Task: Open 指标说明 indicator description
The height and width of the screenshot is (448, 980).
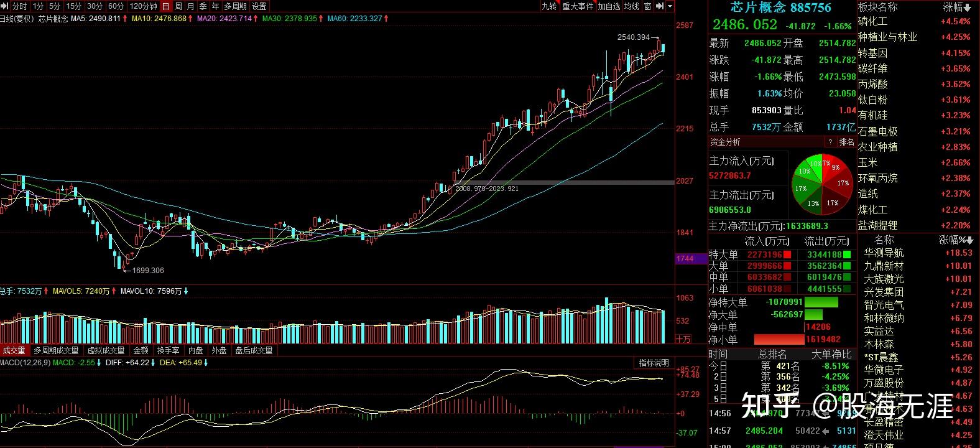Action: pyautogui.click(x=654, y=363)
